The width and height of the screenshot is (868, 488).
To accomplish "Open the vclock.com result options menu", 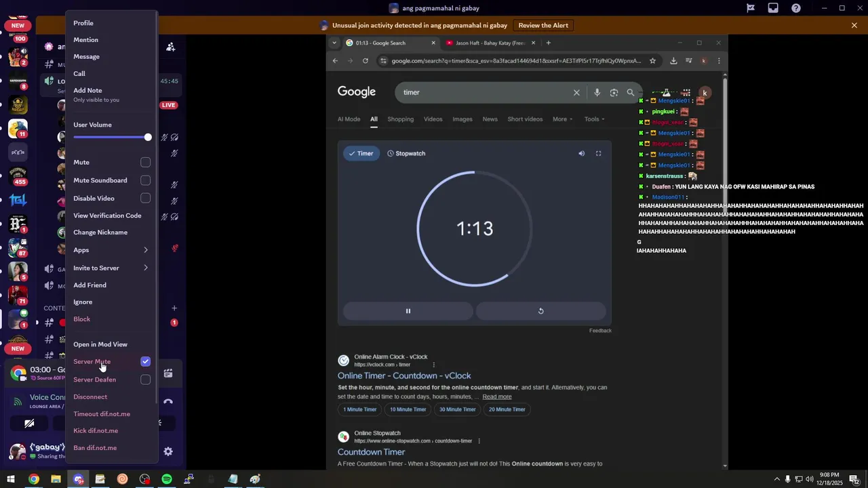I will coord(434,365).
